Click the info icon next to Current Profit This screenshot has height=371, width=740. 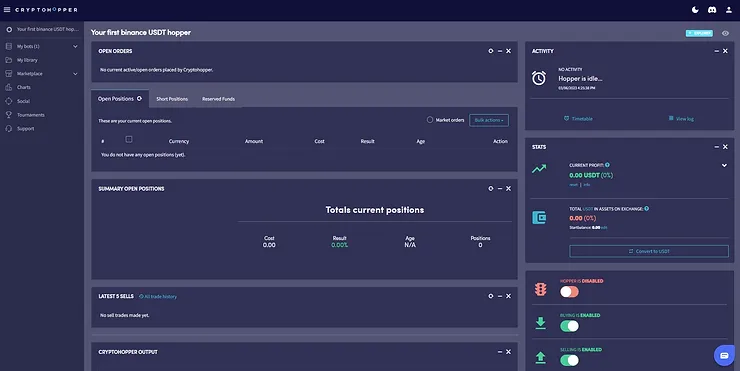pyautogui.click(x=607, y=165)
